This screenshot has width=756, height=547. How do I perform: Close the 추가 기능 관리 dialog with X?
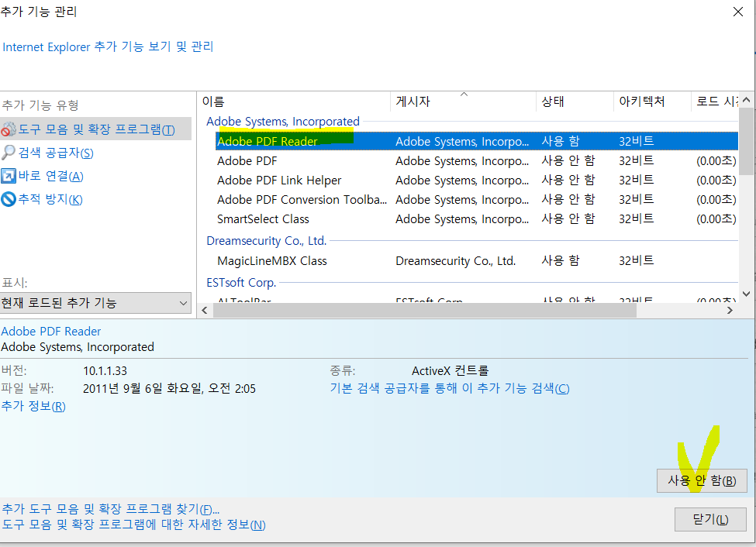click(x=738, y=12)
